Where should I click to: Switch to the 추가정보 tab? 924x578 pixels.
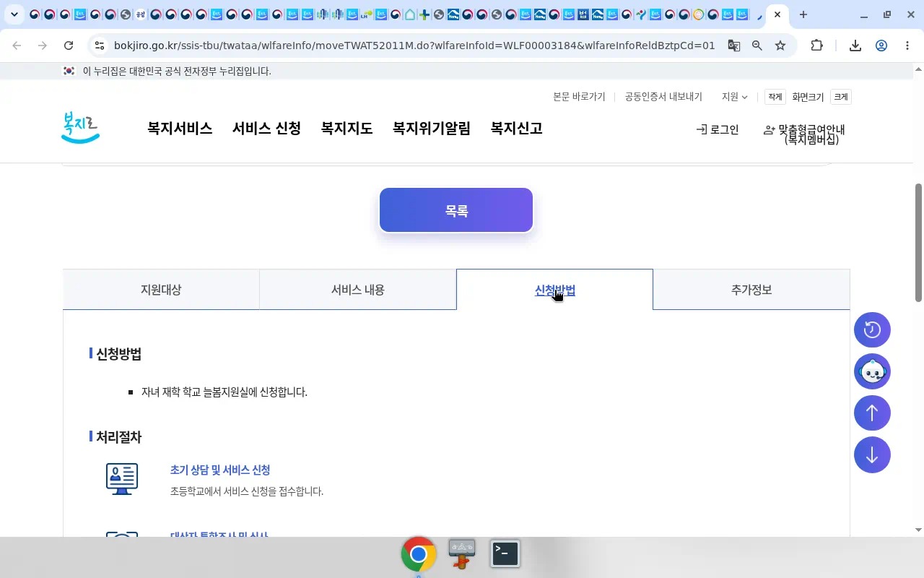(751, 290)
